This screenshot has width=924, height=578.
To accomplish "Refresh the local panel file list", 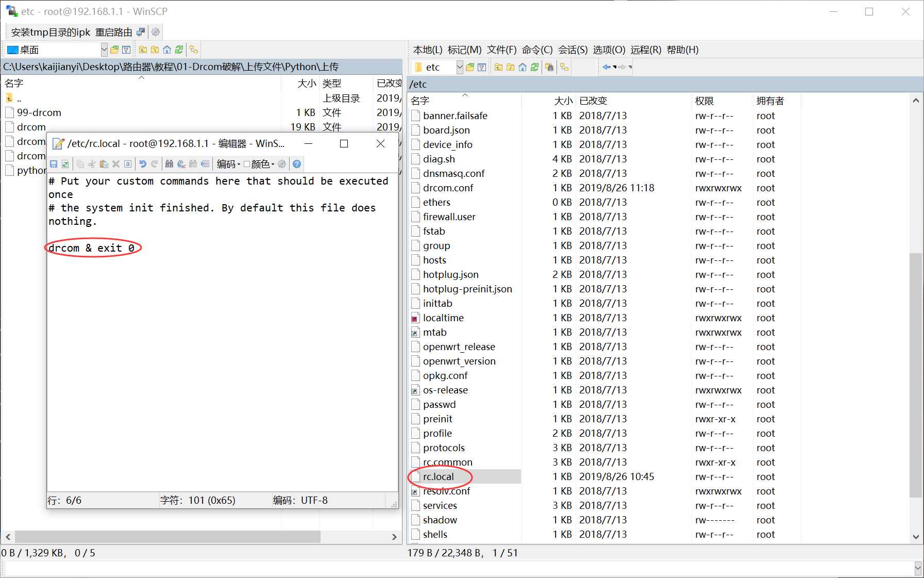I will click(179, 49).
